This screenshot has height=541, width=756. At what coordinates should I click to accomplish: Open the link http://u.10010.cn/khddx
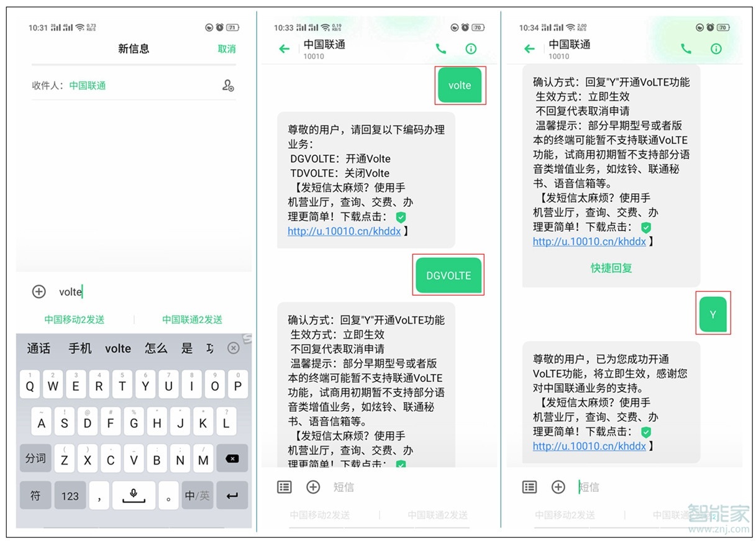pyautogui.click(x=590, y=241)
